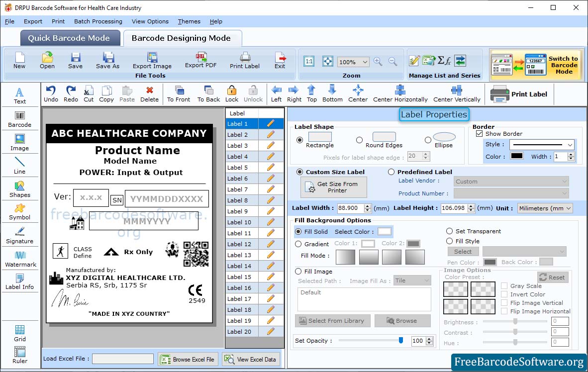The height and width of the screenshot is (372, 588).
Task: Increase Label Width value
Action: (x=368, y=206)
